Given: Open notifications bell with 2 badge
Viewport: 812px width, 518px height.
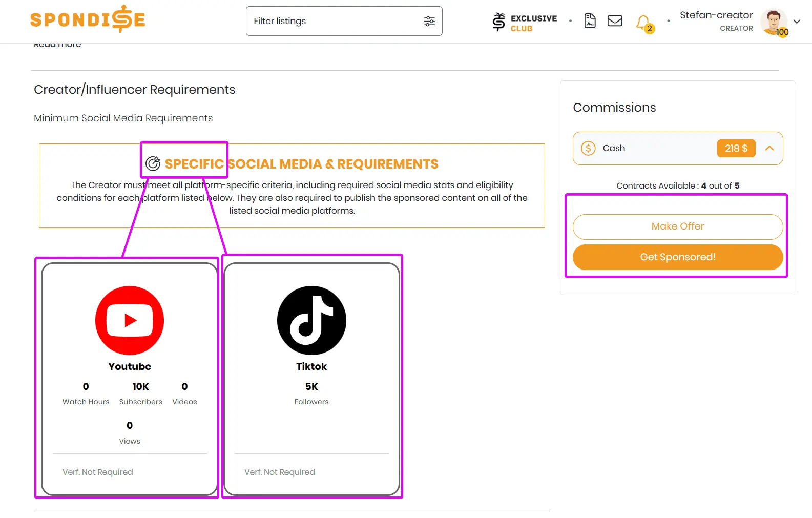Looking at the screenshot, I should [x=644, y=23].
